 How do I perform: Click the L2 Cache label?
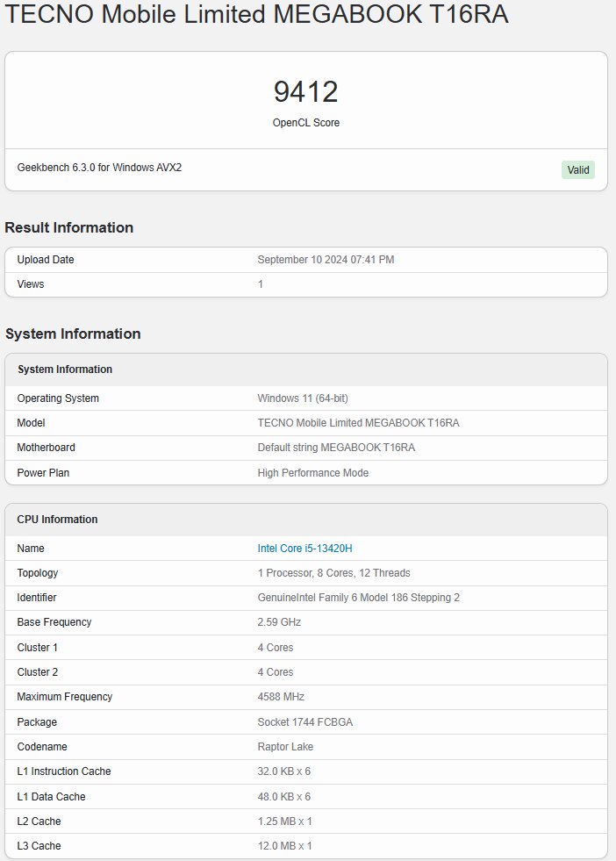click(39, 821)
